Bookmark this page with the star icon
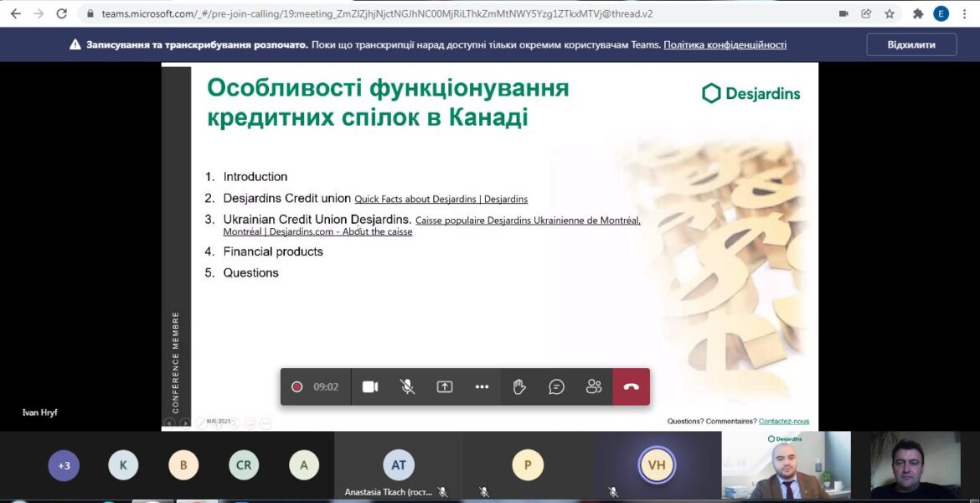 [x=890, y=13]
